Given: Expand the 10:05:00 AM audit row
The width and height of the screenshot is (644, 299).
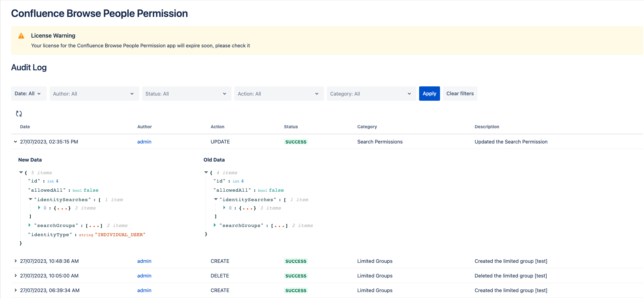Looking at the screenshot, I should [x=15, y=276].
